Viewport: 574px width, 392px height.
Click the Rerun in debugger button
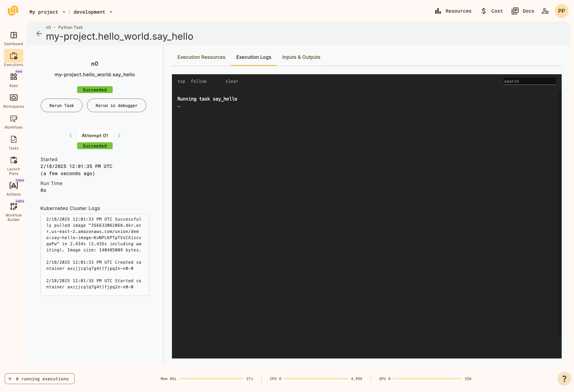pyautogui.click(x=116, y=105)
